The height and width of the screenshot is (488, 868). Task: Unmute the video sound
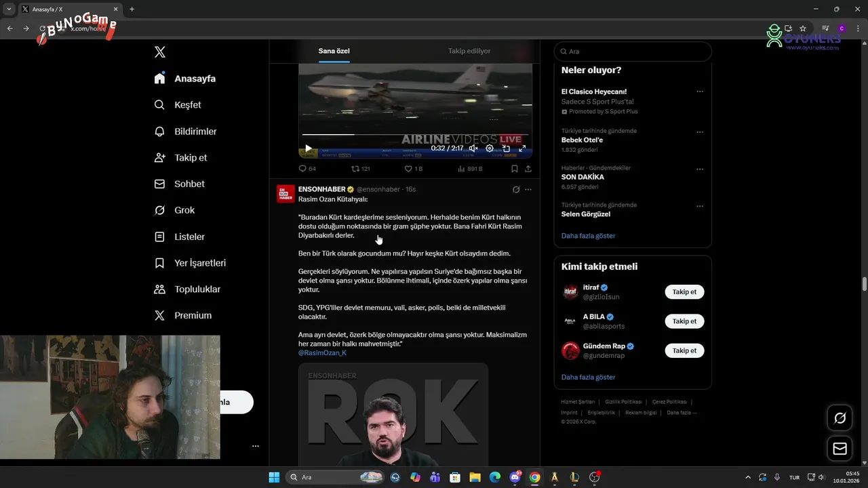click(x=473, y=148)
